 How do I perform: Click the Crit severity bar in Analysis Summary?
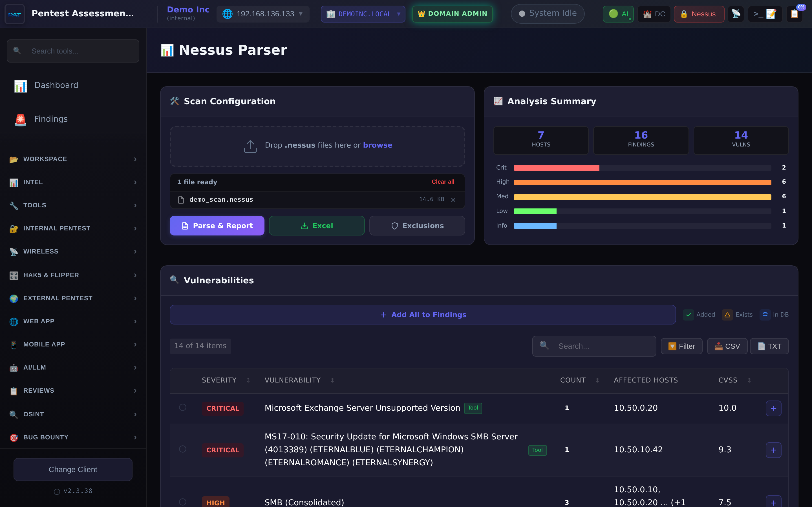(556, 168)
